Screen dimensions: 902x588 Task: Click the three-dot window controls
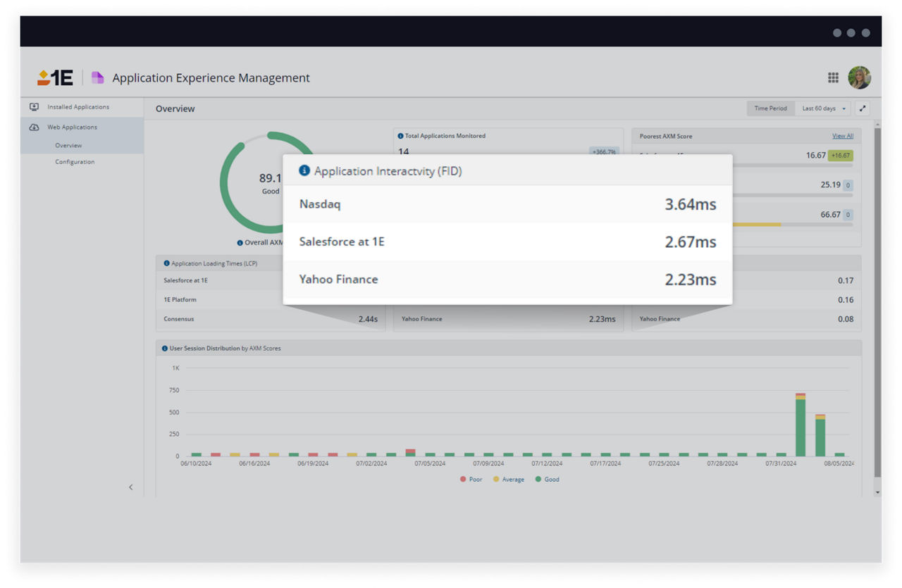851,32
